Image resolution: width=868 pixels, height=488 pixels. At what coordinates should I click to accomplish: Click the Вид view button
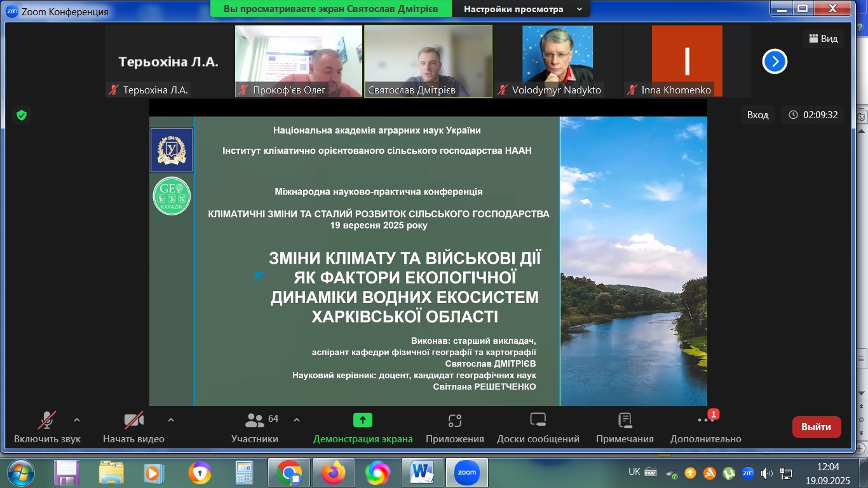[x=823, y=39]
